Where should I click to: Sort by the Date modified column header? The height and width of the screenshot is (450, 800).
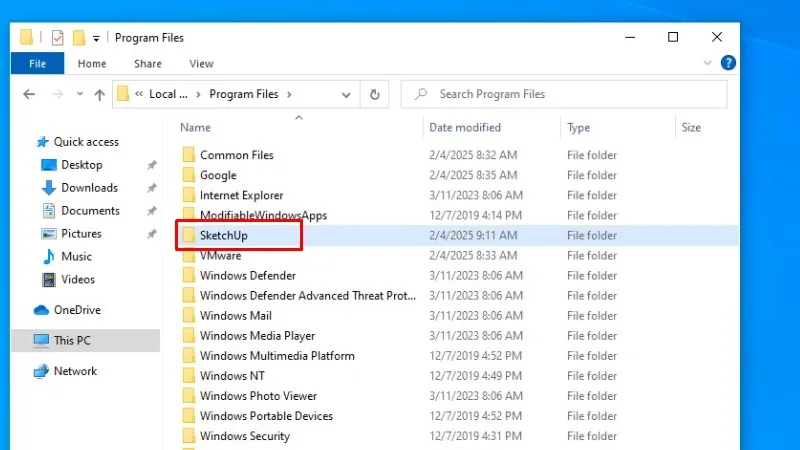click(465, 128)
